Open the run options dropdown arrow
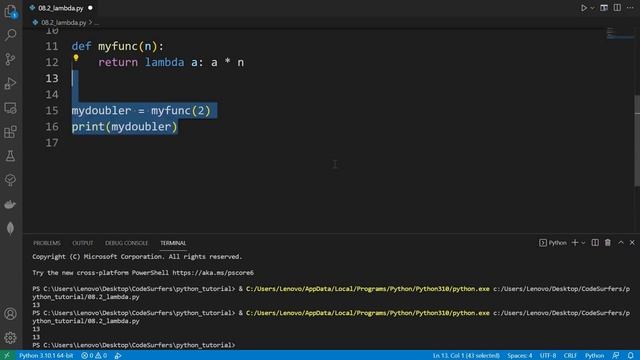 [592, 8]
